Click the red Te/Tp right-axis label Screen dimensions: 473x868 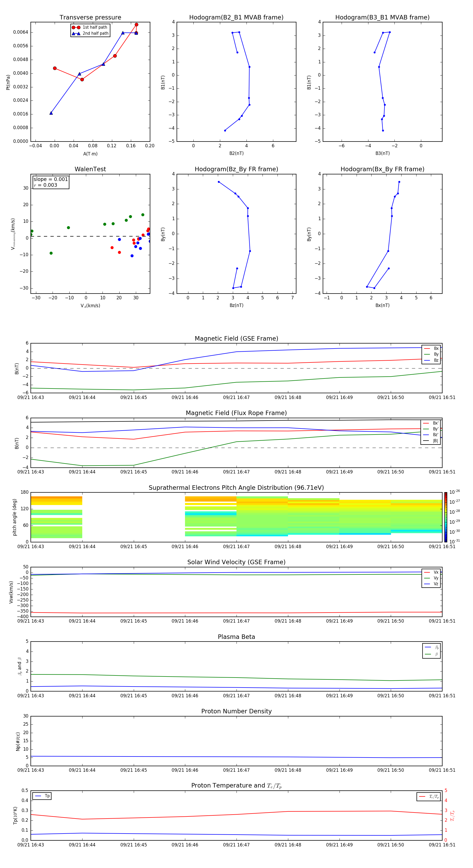pyautogui.click(x=452, y=815)
